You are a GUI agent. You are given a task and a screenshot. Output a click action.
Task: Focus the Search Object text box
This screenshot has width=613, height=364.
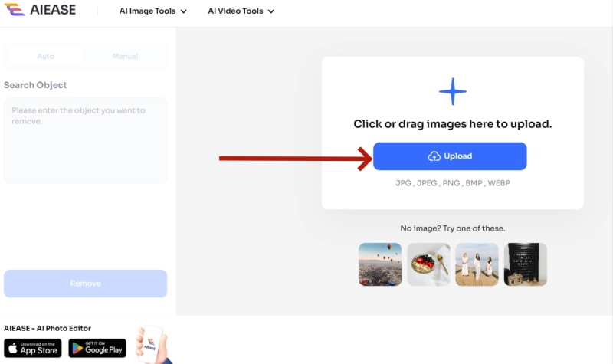(85, 139)
